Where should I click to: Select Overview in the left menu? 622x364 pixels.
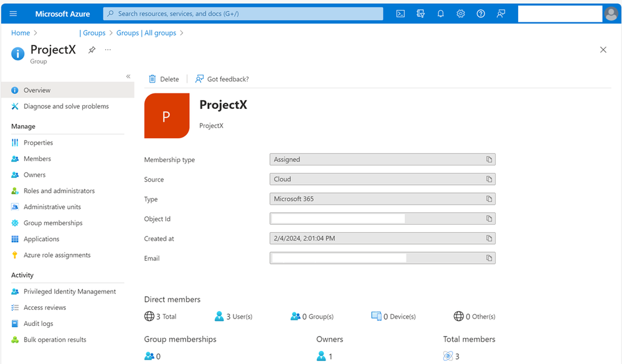[x=68, y=90]
